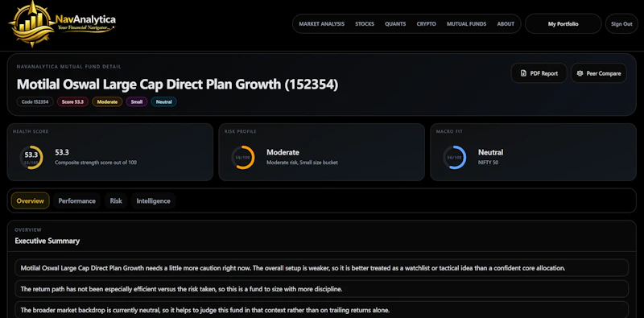
Task: Click the blue Neutral badge
Action: tap(164, 101)
